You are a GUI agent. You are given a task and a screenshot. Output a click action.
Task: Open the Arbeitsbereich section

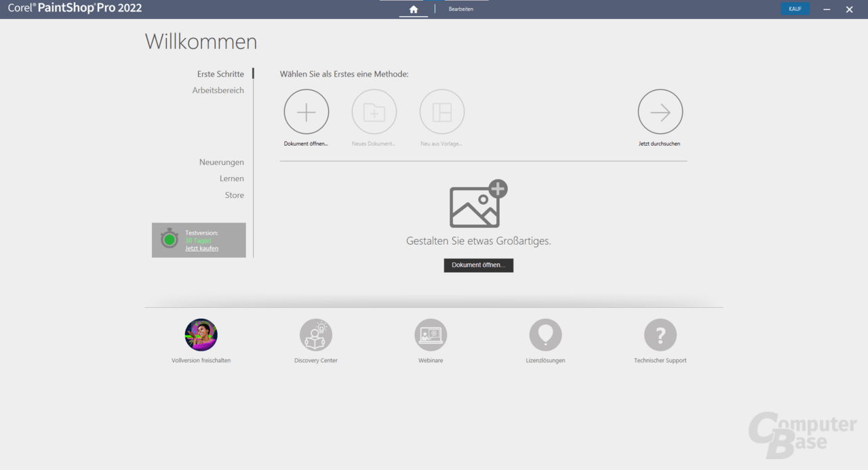218,90
